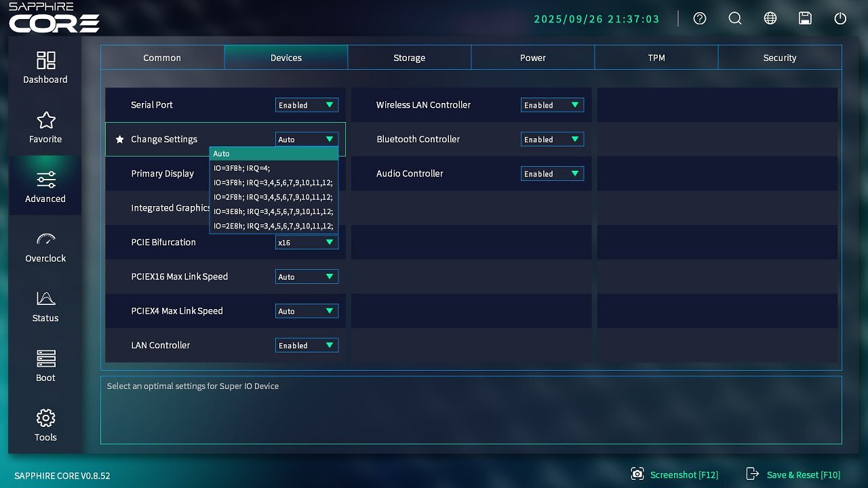Open the Wireless LAN Controller dropdown

pos(552,105)
